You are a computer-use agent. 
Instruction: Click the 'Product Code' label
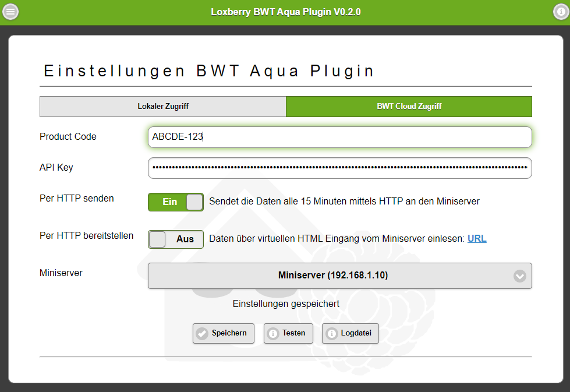(68, 137)
